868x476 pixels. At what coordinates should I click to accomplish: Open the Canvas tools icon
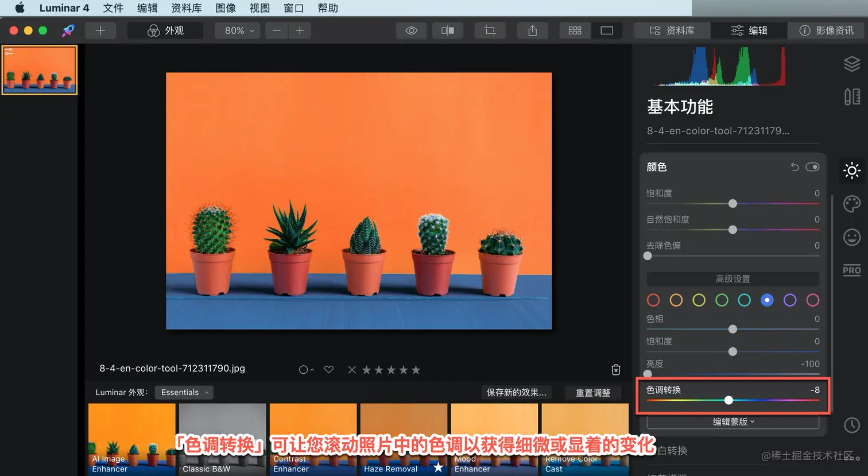pyautogui.click(x=852, y=96)
